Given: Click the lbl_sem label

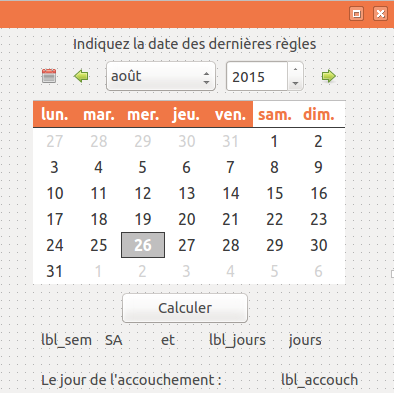Looking at the screenshot, I should point(66,340).
